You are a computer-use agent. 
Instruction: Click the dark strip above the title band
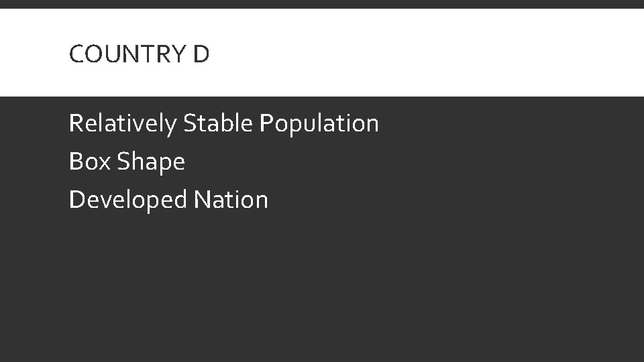tap(322, 4)
